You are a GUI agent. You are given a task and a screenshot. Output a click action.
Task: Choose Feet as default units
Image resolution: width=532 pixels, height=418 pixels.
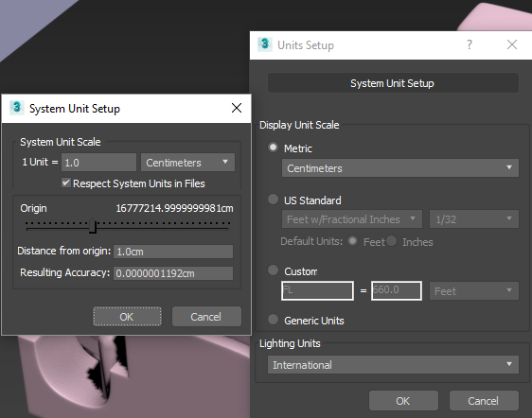pos(353,241)
